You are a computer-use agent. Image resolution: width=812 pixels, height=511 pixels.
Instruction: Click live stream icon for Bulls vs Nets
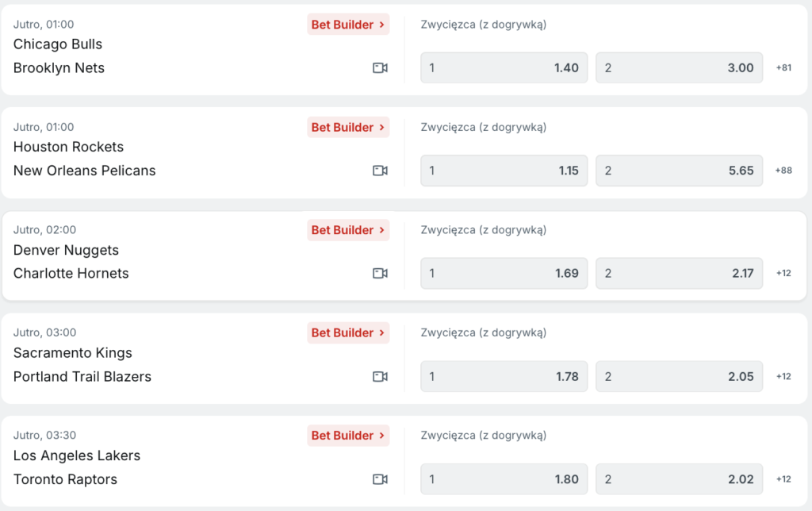(x=380, y=68)
